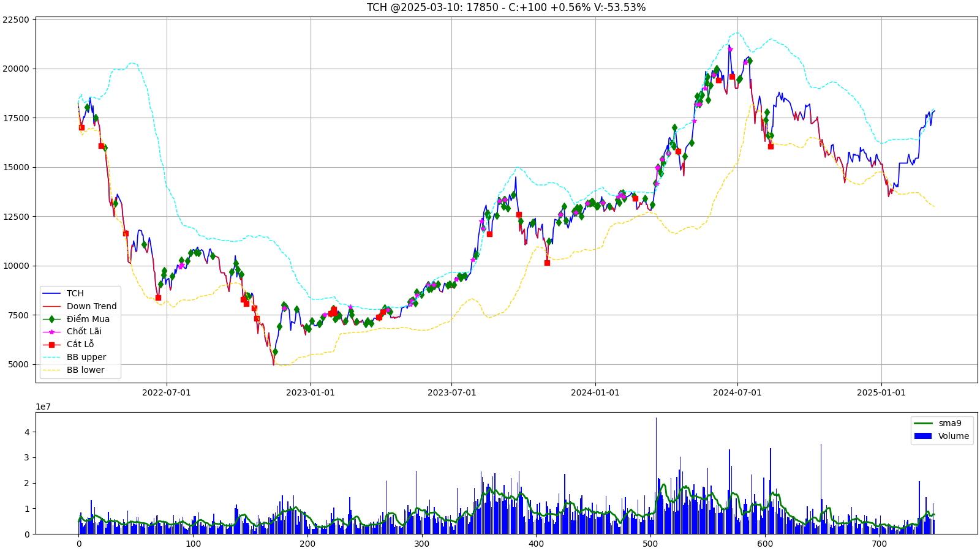
Task: Select the TCH entry in the price legend
Action: click(75, 293)
